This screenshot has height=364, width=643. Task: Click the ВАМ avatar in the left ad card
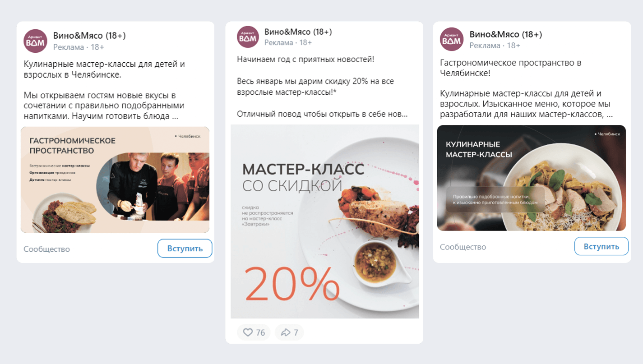coord(35,41)
